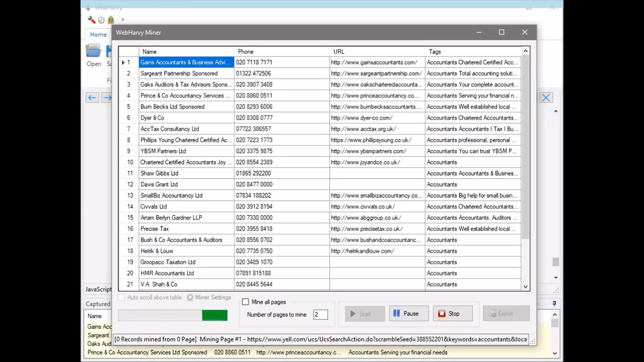
Task: Click the mining progress bar
Action: pyautogui.click(x=173, y=315)
